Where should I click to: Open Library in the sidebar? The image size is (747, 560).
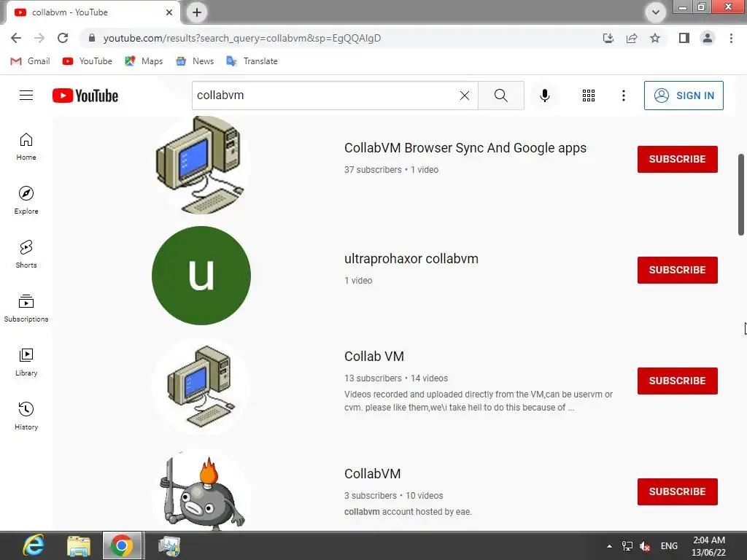click(x=26, y=362)
